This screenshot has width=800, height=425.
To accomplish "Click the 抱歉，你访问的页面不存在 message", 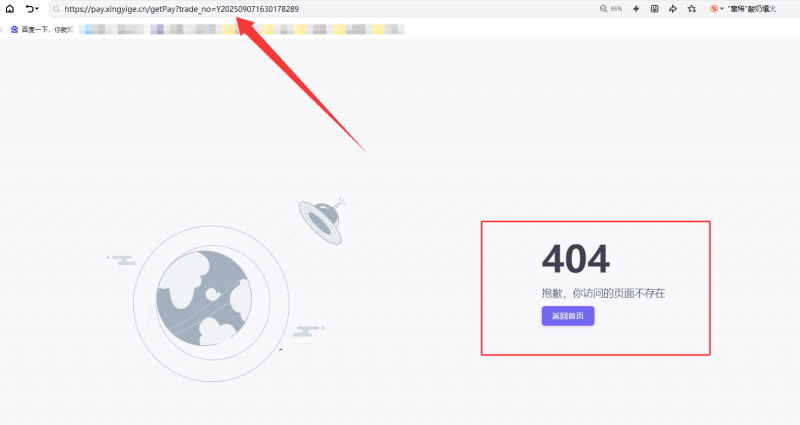I will [x=603, y=293].
